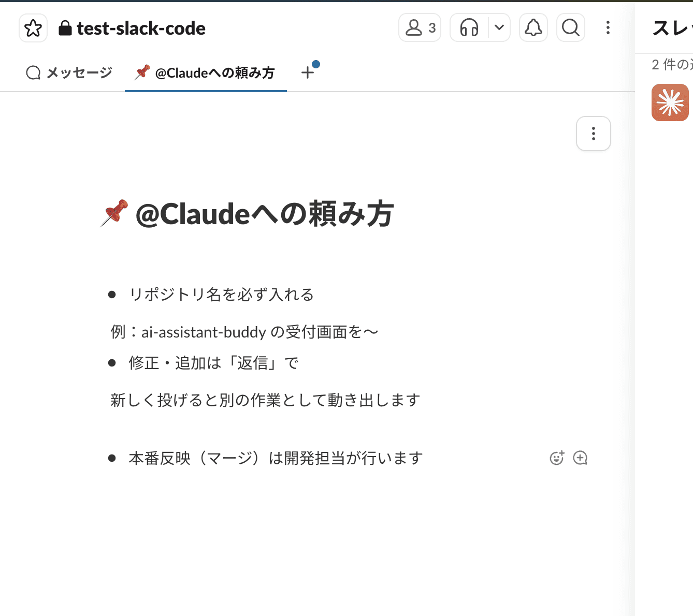The image size is (693, 616).
Task: Add an emoji reaction to the last bullet
Action: pos(557,458)
